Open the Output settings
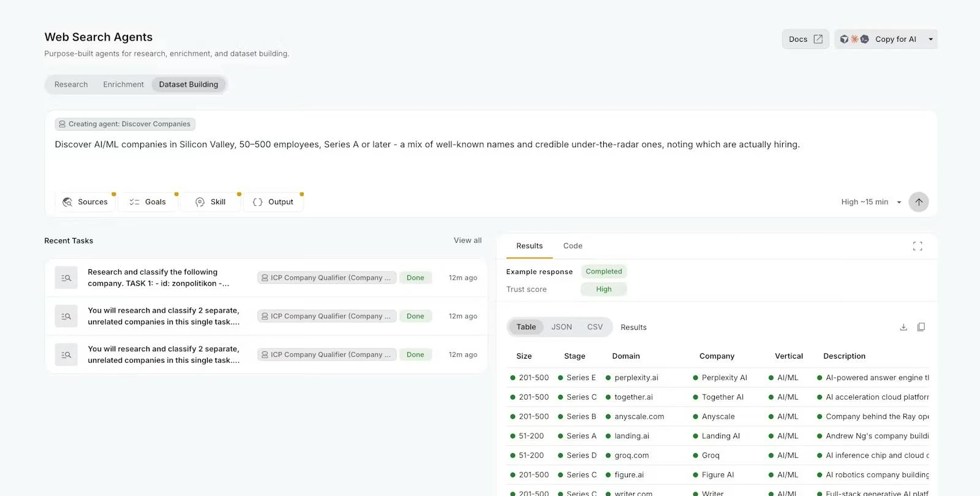 pos(273,202)
